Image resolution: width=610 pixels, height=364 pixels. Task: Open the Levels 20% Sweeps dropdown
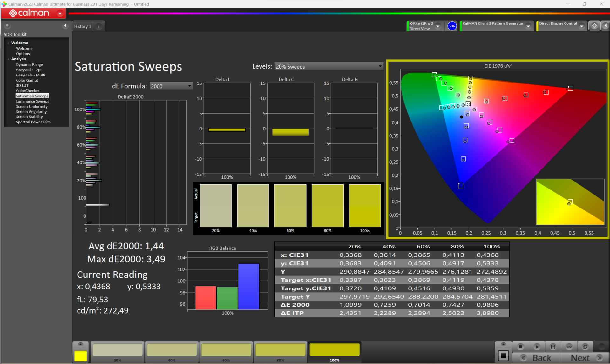tap(329, 66)
